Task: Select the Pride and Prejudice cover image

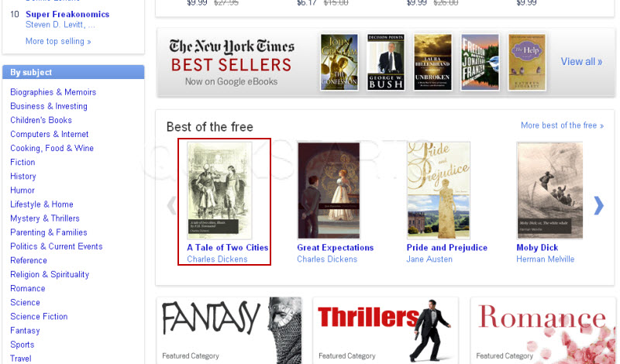Action: tap(439, 191)
